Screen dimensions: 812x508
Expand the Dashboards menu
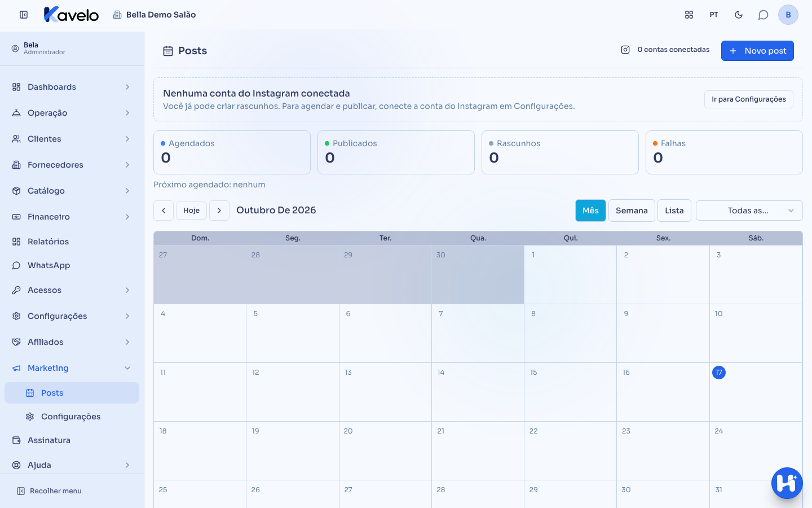[72, 87]
